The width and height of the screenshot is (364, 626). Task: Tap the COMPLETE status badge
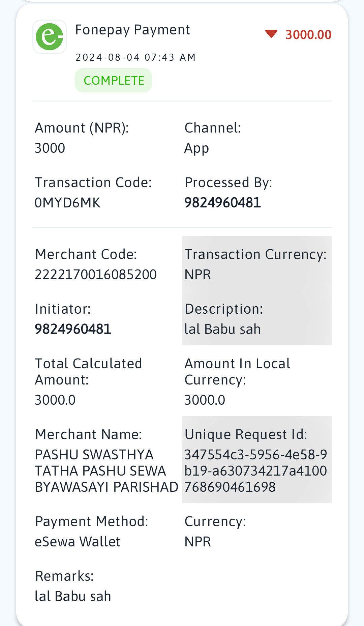tap(113, 80)
